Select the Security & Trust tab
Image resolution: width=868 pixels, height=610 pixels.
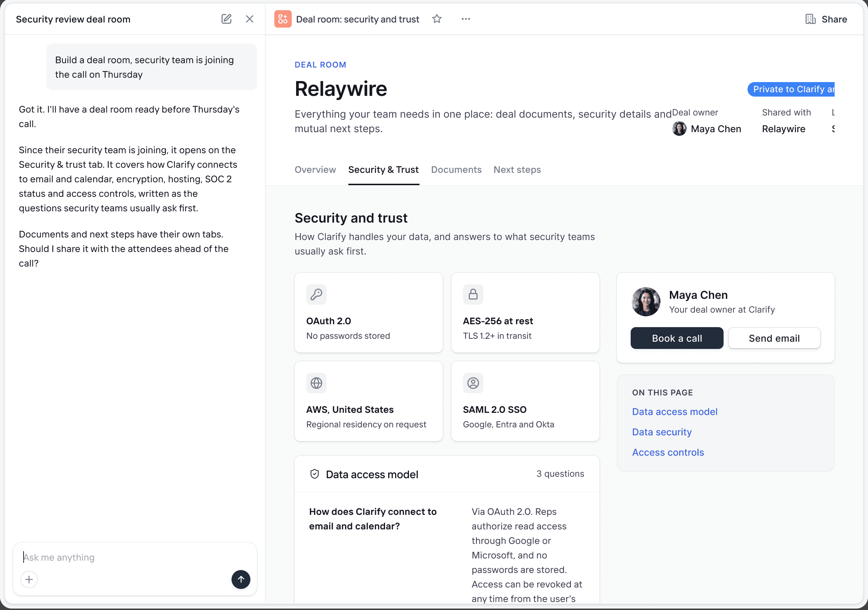383,170
